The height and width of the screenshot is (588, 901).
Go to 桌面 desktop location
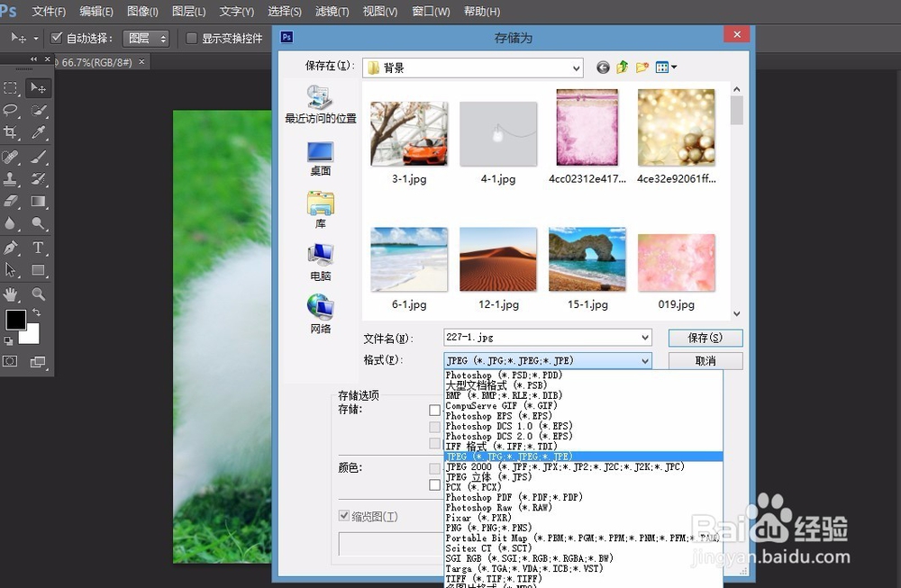(321, 158)
